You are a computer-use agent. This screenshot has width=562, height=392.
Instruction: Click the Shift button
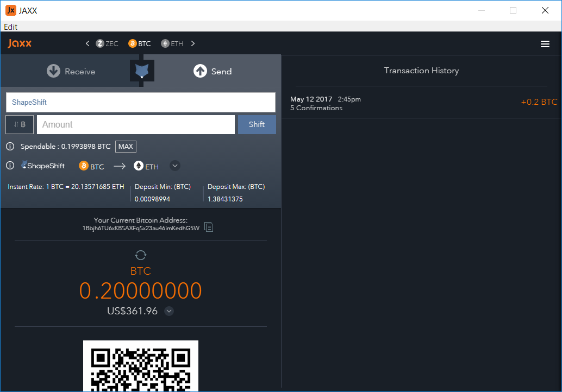[x=257, y=124]
